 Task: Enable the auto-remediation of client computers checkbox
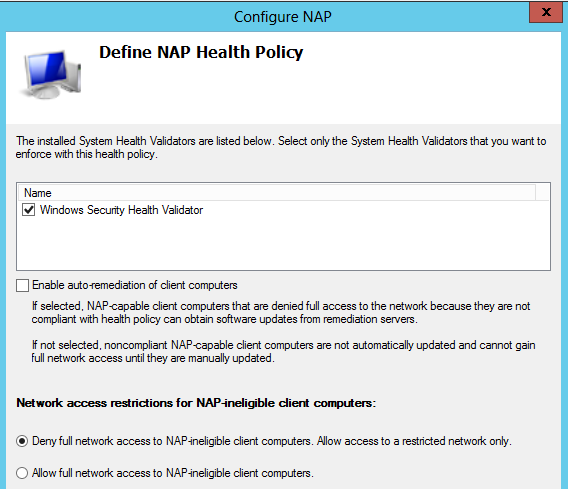(x=22, y=285)
